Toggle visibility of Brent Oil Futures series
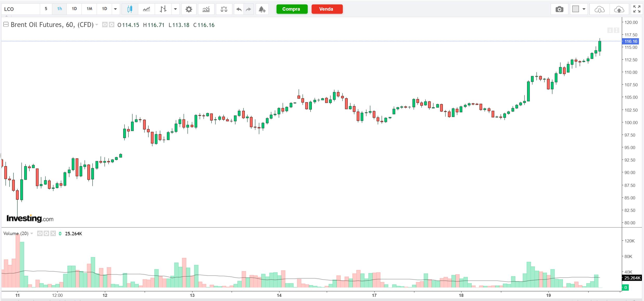Viewport: 644px width, 301px height. [x=105, y=25]
